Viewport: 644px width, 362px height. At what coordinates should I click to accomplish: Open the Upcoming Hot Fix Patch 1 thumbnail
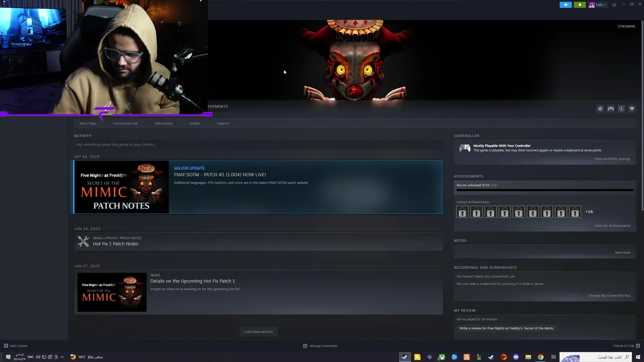[x=112, y=292]
